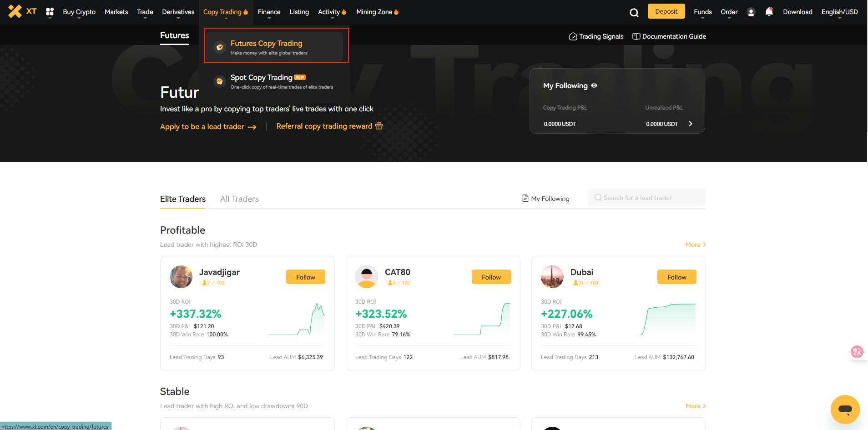The height and width of the screenshot is (430, 868).
Task: Click the Trading Signals icon link
Action: [596, 36]
